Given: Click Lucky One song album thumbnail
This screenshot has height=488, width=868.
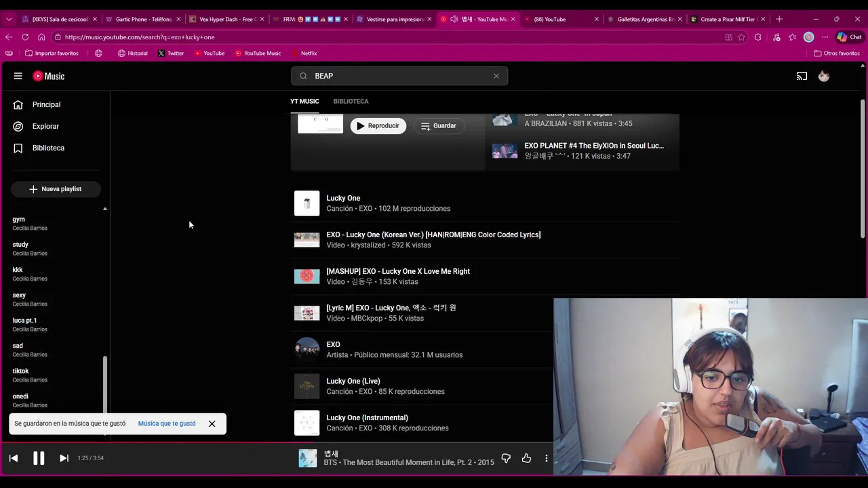Looking at the screenshot, I should click(x=307, y=203).
